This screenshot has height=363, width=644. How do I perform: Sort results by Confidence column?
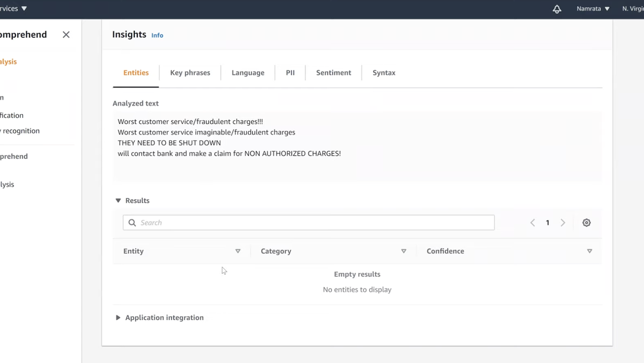589,251
